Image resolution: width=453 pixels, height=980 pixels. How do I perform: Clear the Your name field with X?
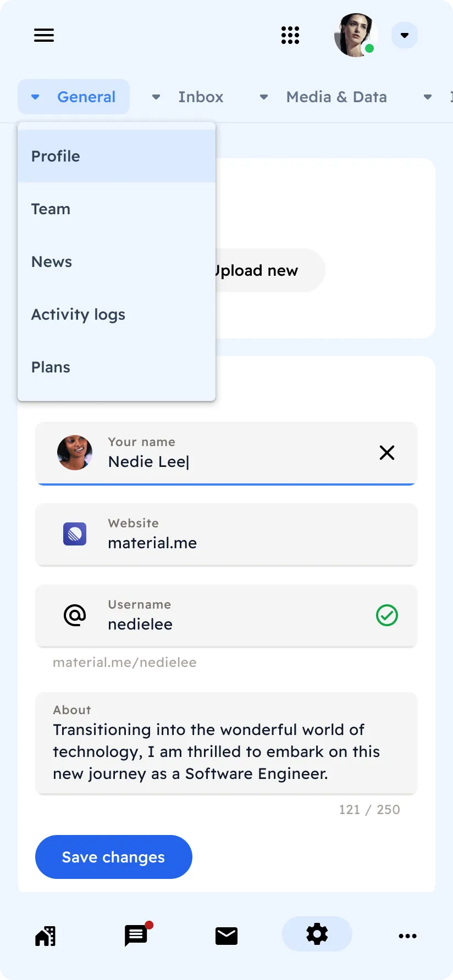[x=387, y=453]
